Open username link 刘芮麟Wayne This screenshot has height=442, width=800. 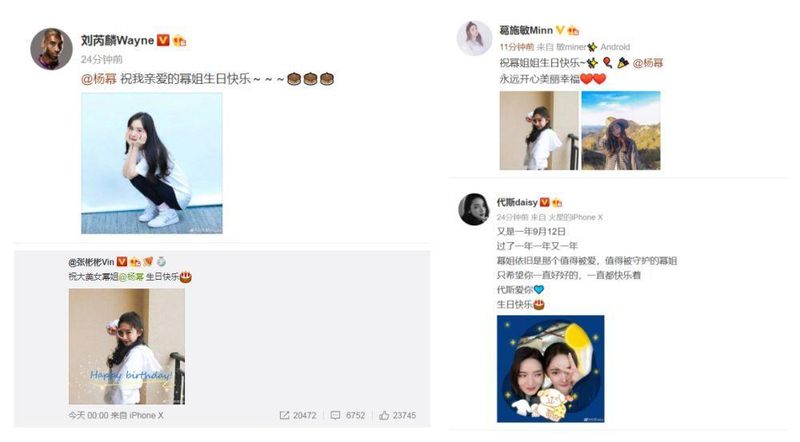point(117,40)
